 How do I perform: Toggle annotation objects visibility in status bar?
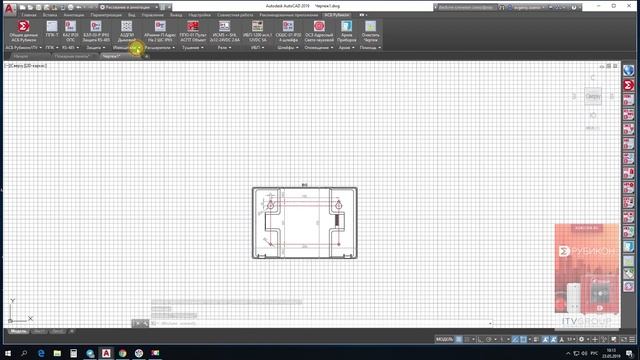[x=545, y=340]
